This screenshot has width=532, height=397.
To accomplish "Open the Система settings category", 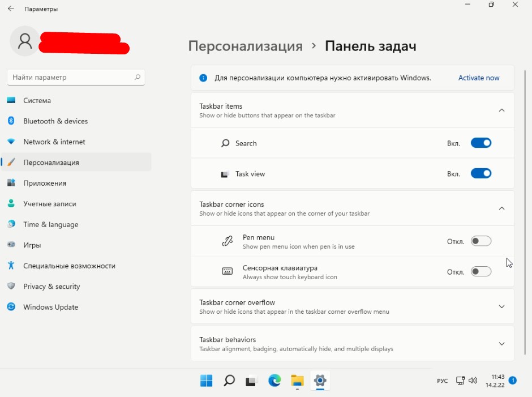I will (76, 100).
